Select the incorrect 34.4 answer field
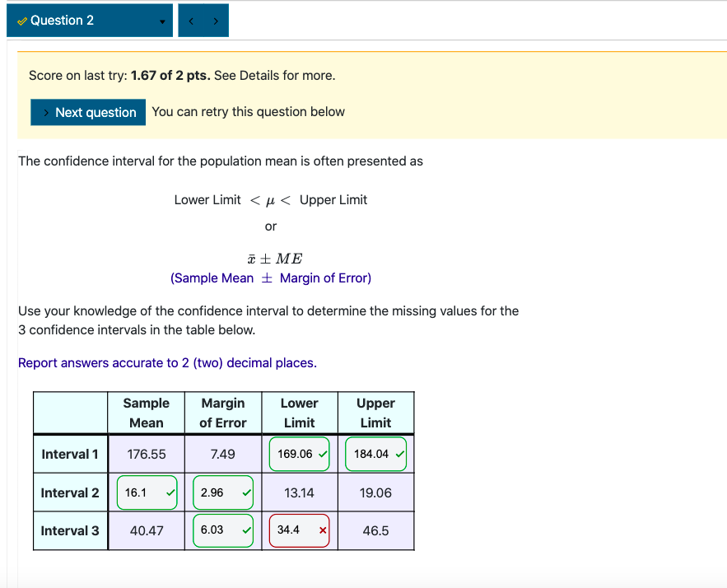Screen dimensions: 727x588 [299, 530]
